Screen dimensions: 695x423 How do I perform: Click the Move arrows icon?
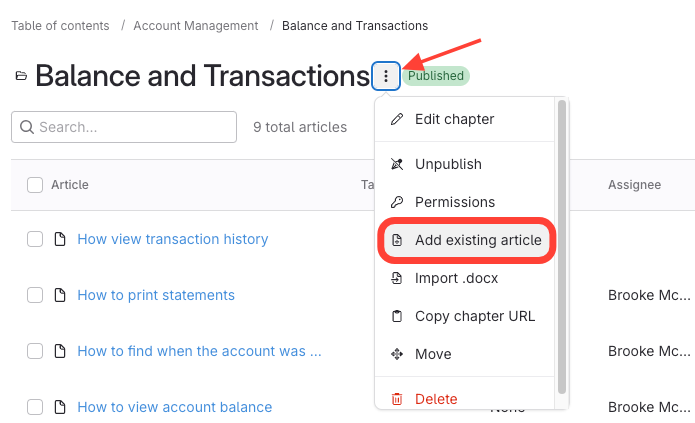[397, 354]
